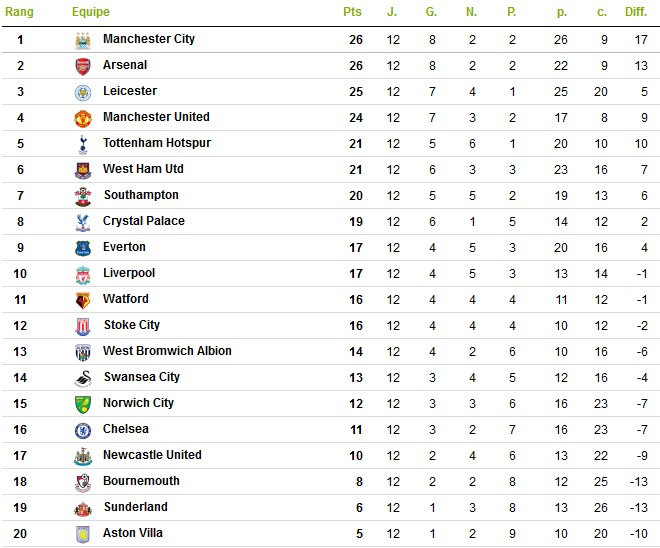Screen dimensions: 660x548
Task: Click the Chelsea club crest icon
Action: pos(83,430)
